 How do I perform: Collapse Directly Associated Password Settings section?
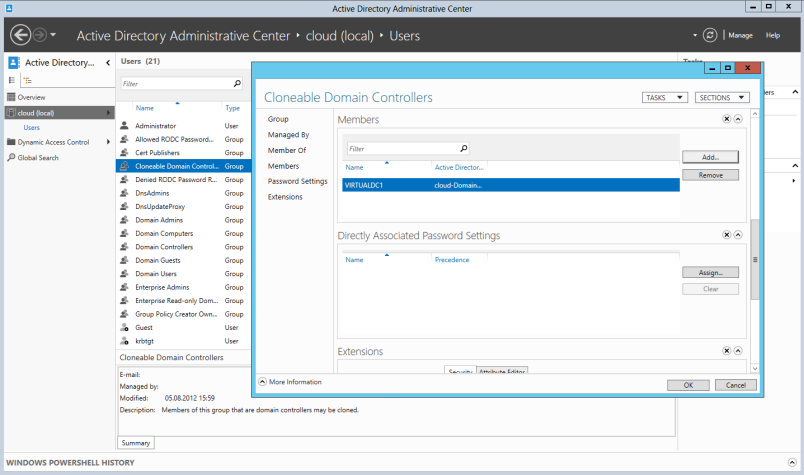[738, 235]
